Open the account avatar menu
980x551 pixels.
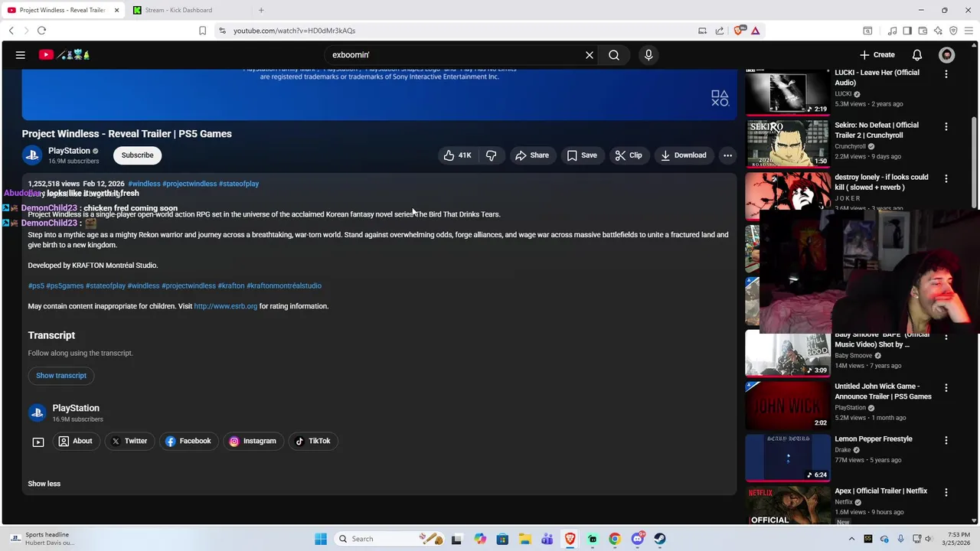pyautogui.click(x=947, y=55)
